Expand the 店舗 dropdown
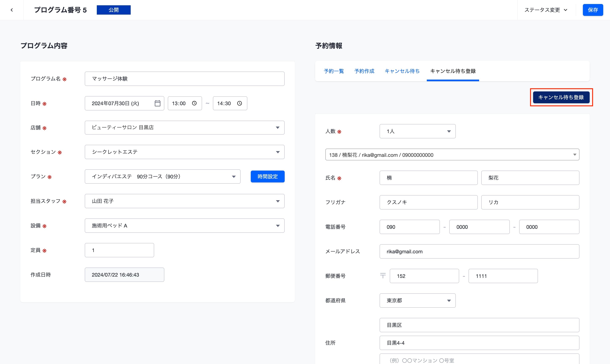The height and width of the screenshot is (364, 610). click(x=277, y=128)
